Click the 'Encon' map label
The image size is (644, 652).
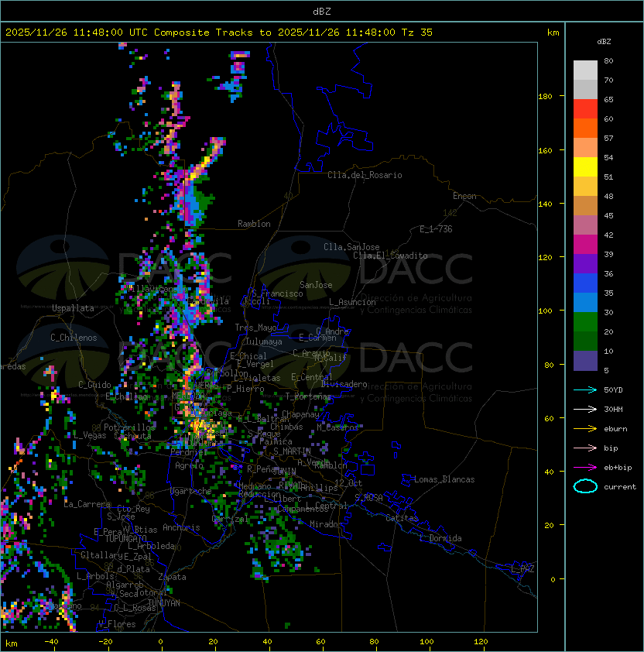(x=464, y=196)
